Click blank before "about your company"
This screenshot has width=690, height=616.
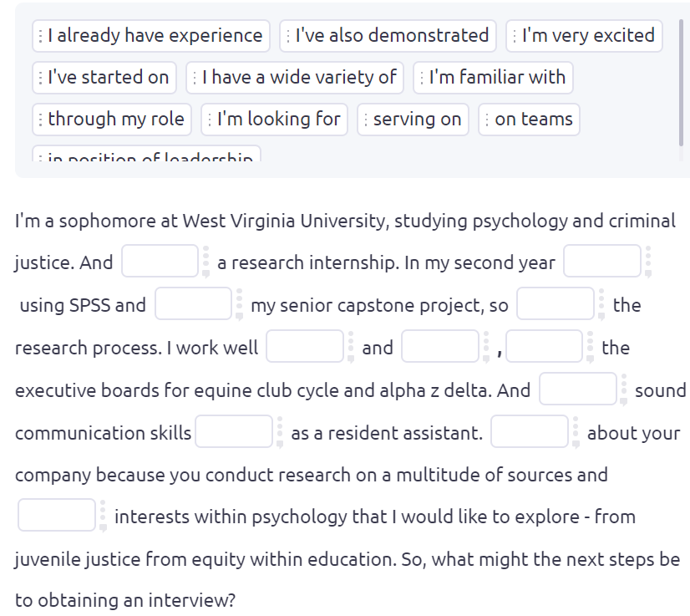[x=529, y=432]
